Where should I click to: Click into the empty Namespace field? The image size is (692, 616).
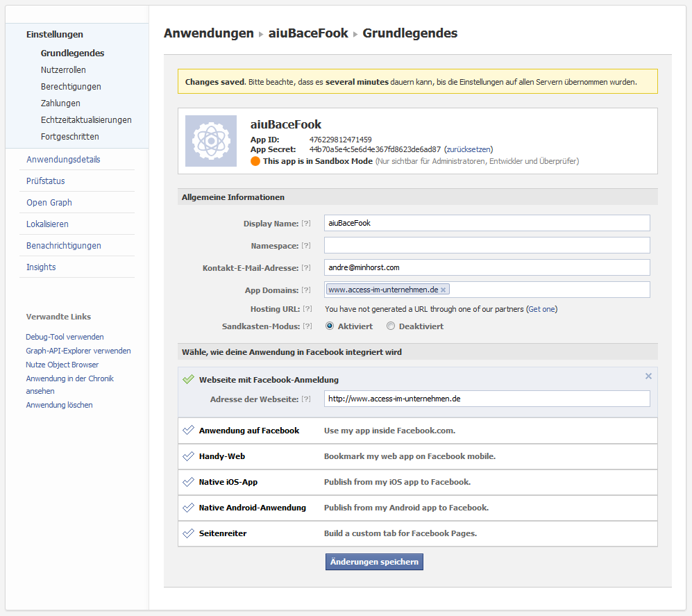point(487,245)
